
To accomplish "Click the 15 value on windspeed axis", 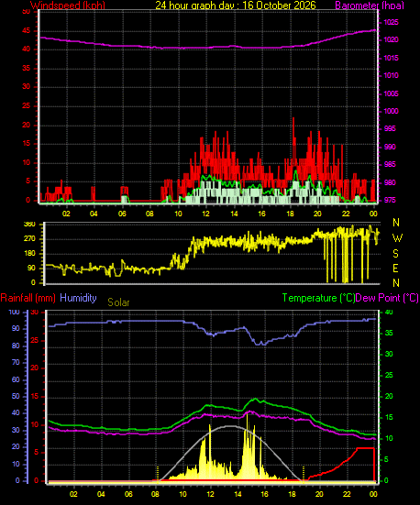I will point(26,144).
